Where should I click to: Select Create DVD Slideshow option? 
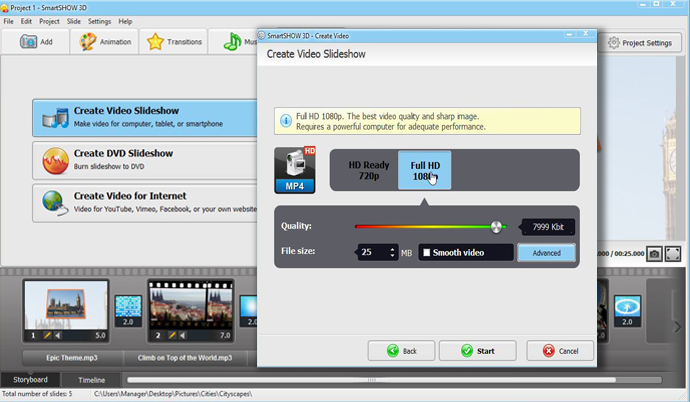145,160
